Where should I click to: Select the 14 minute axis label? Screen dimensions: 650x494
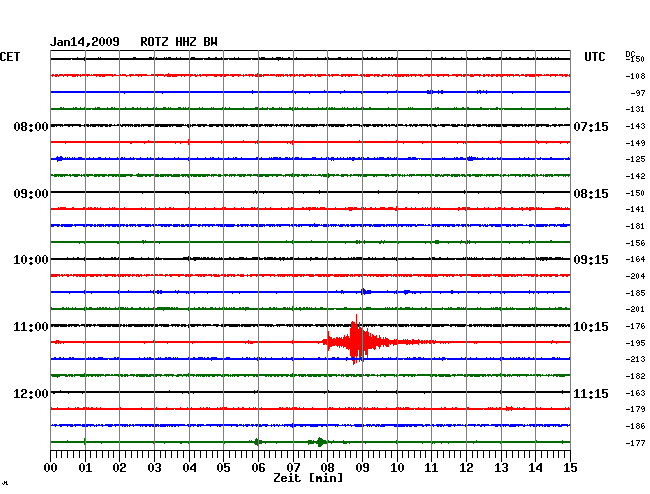pos(535,467)
